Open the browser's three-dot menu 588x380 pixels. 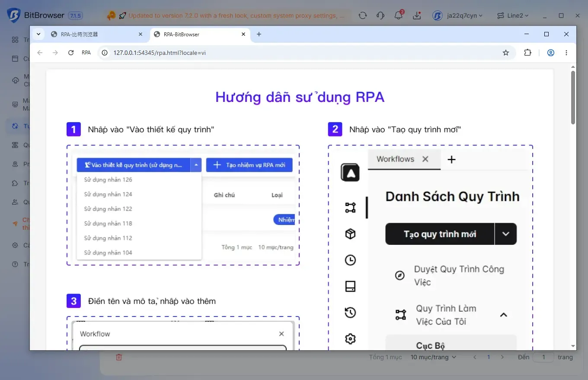coord(566,53)
